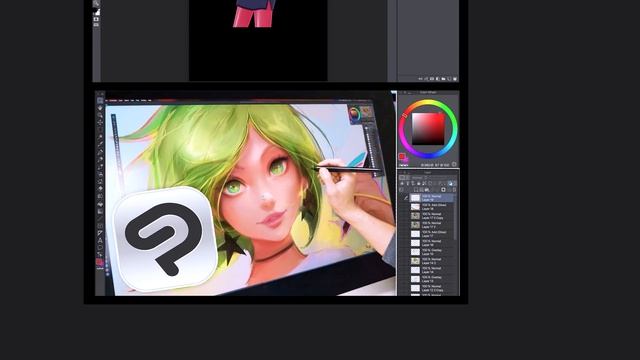Screen dimensions: 640x360
Task: Select the Airbrush tool
Action: point(100,173)
